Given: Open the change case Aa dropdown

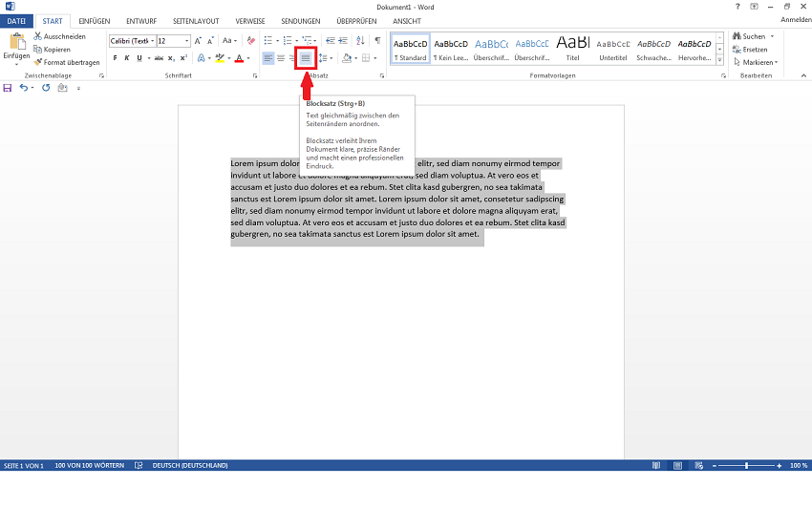Looking at the screenshot, I should tap(229, 40).
